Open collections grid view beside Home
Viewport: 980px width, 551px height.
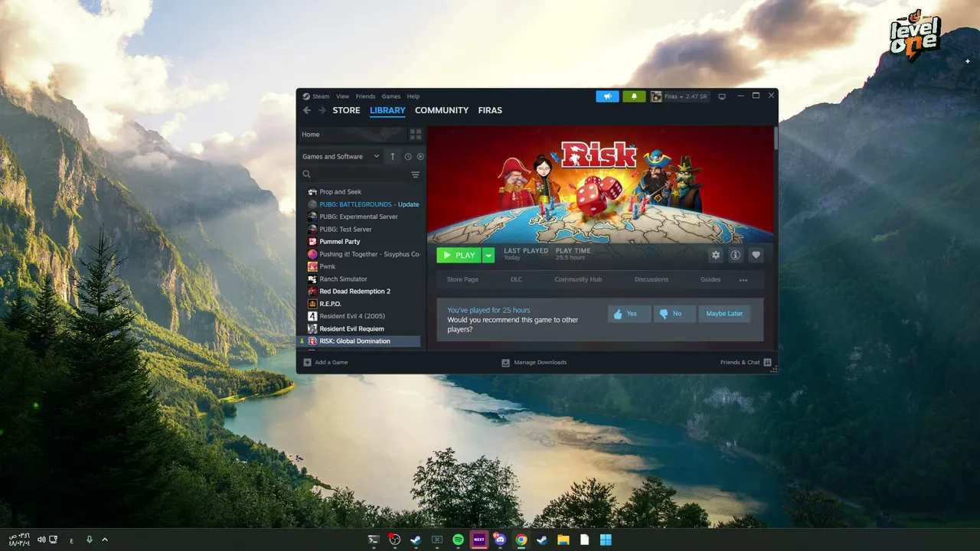[x=416, y=134]
